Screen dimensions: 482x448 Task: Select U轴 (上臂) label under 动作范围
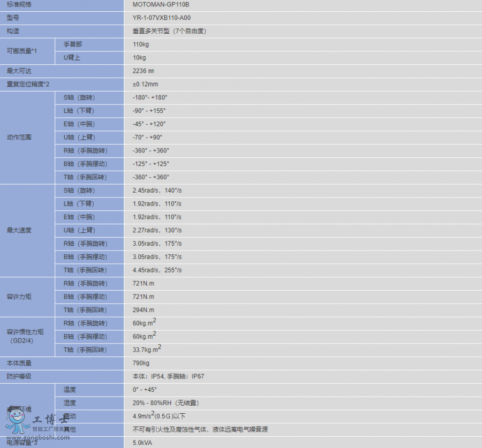(80, 137)
